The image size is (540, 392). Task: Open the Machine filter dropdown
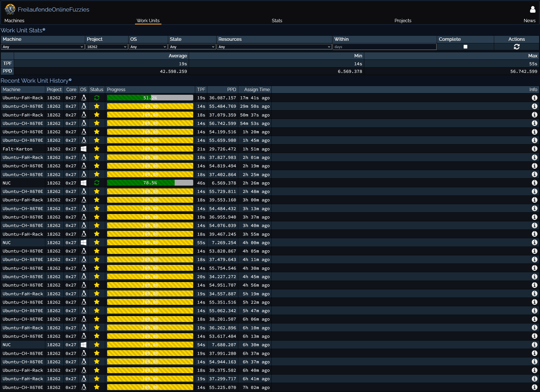pyautogui.click(x=43, y=47)
